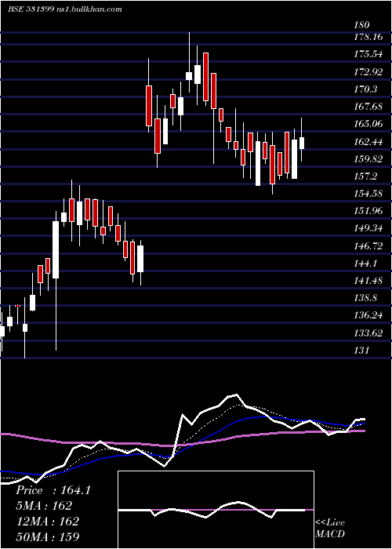This screenshot has height=549, width=392.
Task: Click the 12MA : 162 readout
Action: tap(47, 521)
